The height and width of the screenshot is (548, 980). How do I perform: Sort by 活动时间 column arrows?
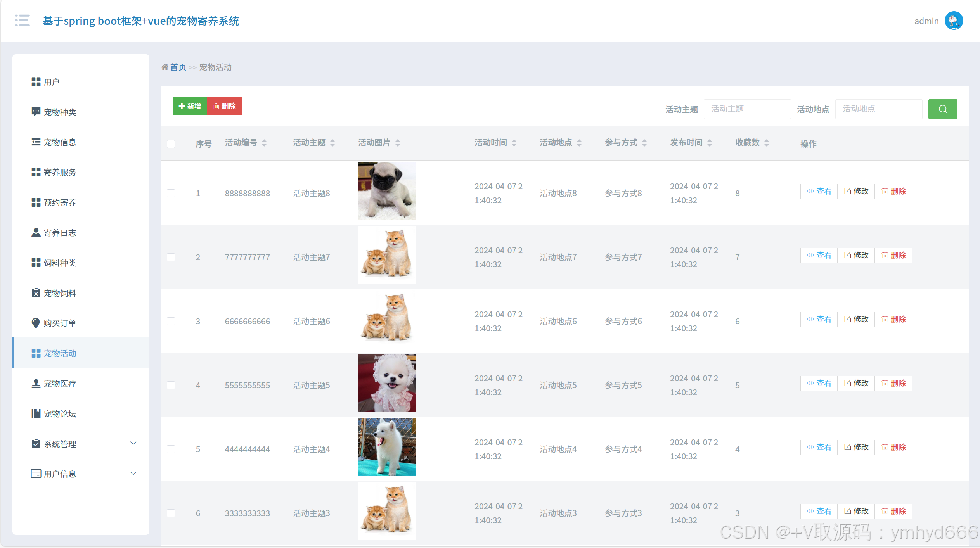[x=514, y=143]
